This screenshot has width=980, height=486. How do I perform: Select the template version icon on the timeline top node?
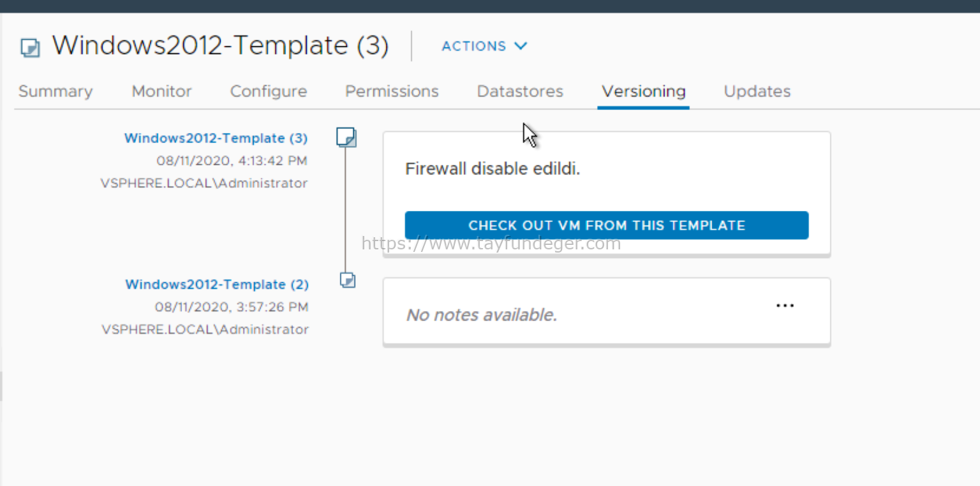(346, 137)
